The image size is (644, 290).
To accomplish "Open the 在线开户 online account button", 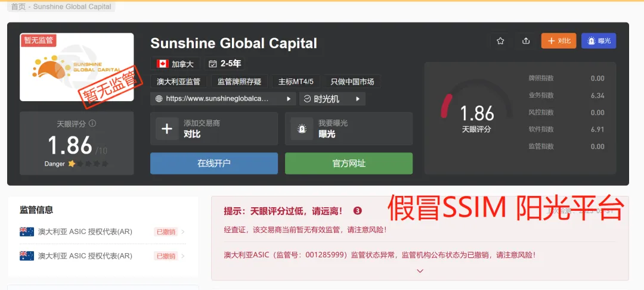I will point(214,163).
